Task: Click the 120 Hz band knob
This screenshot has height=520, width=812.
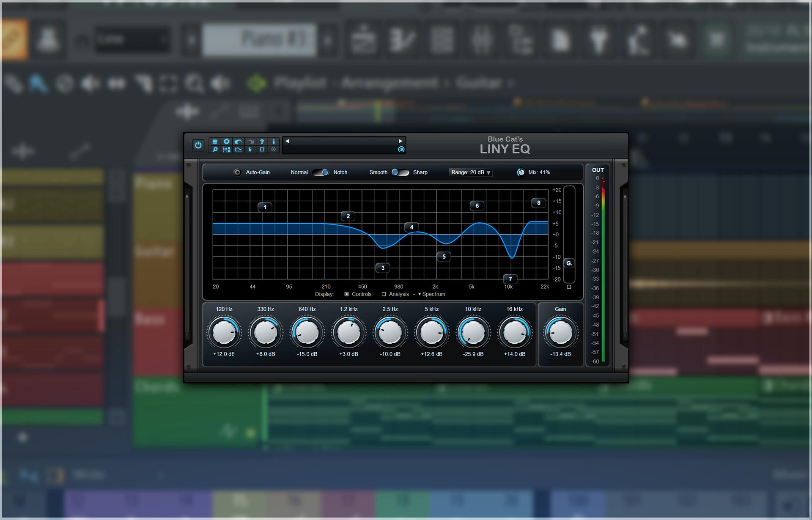Action: click(224, 332)
